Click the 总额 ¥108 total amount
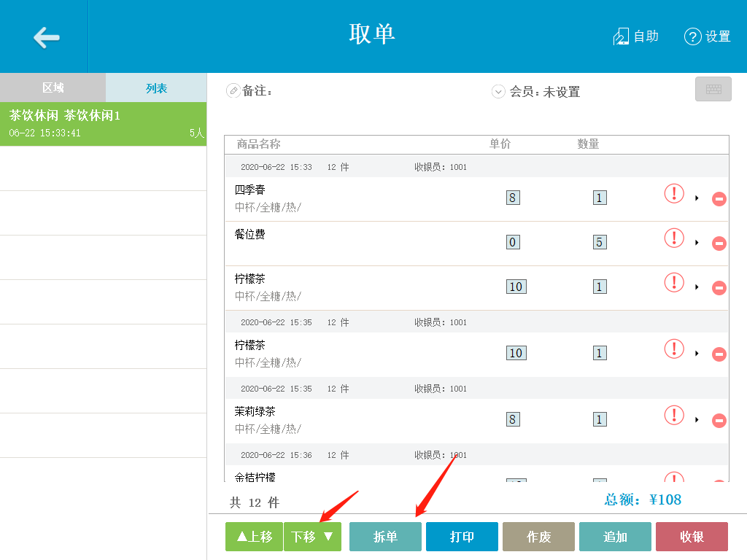 (x=643, y=499)
